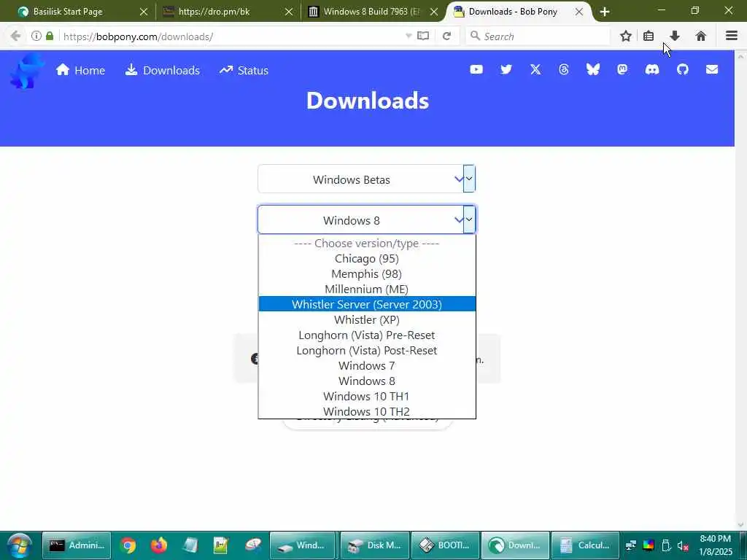Show bookmarks list icon in toolbar

pos(649,36)
